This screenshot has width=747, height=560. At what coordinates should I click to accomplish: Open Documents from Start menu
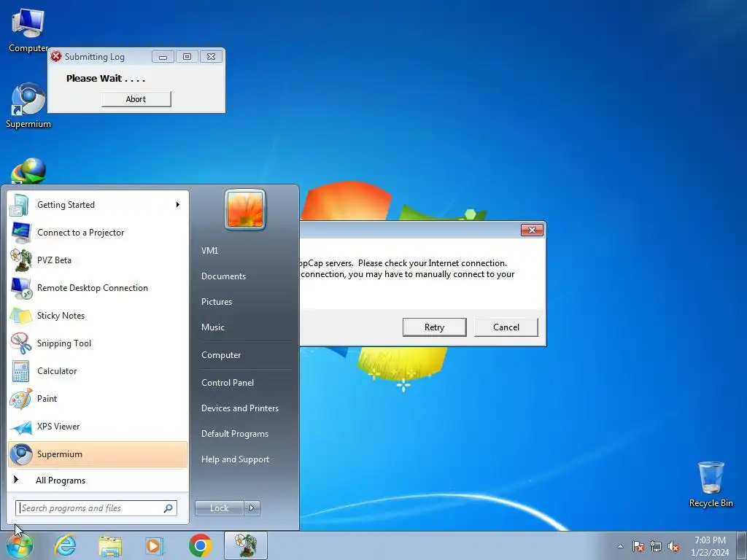[x=223, y=276]
